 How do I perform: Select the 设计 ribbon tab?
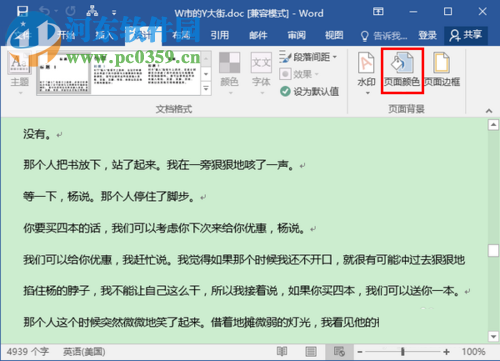coord(143,35)
